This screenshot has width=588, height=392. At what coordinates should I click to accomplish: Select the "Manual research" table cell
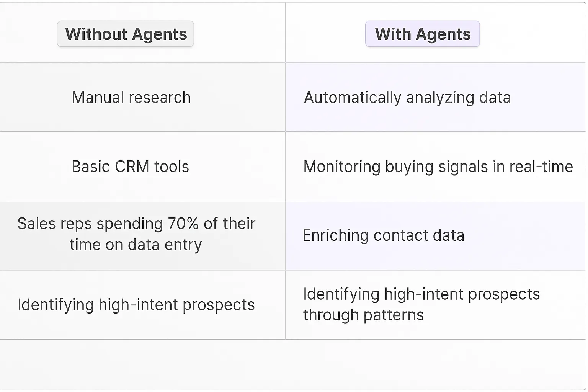tap(131, 97)
